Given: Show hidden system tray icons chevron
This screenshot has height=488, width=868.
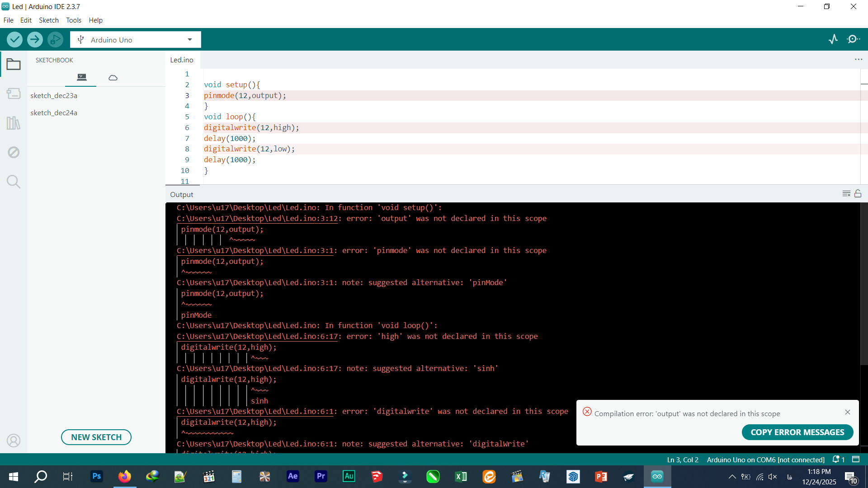Looking at the screenshot, I should pyautogui.click(x=732, y=477).
